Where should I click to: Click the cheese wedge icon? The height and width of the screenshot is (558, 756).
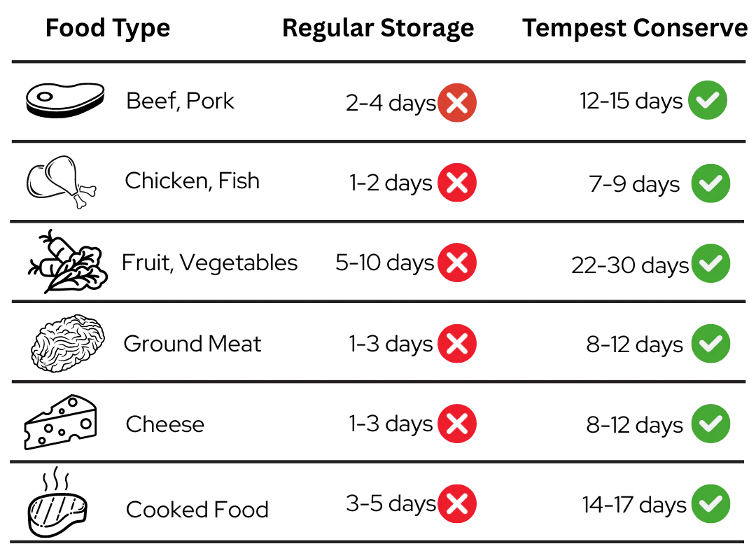(x=61, y=422)
